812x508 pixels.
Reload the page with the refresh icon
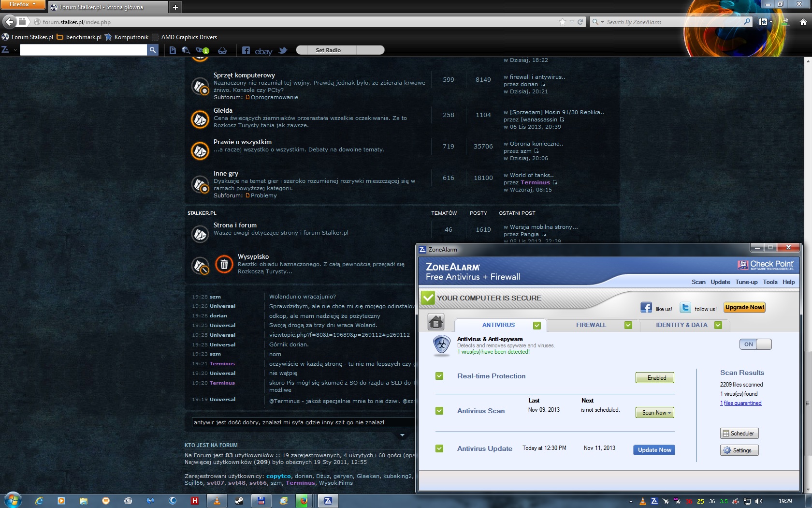(580, 22)
